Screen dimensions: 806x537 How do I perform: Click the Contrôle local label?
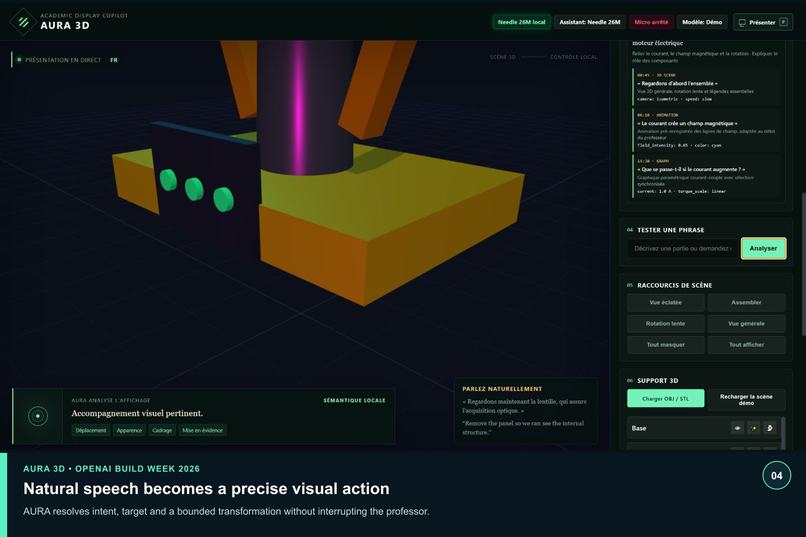[574, 57]
